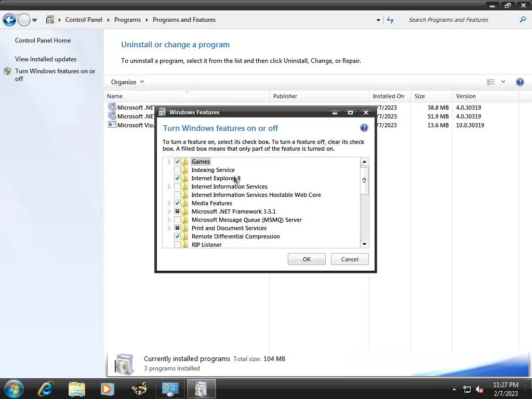532x399 pixels.
Task: Open View installed updates link
Action: (46, 59)
